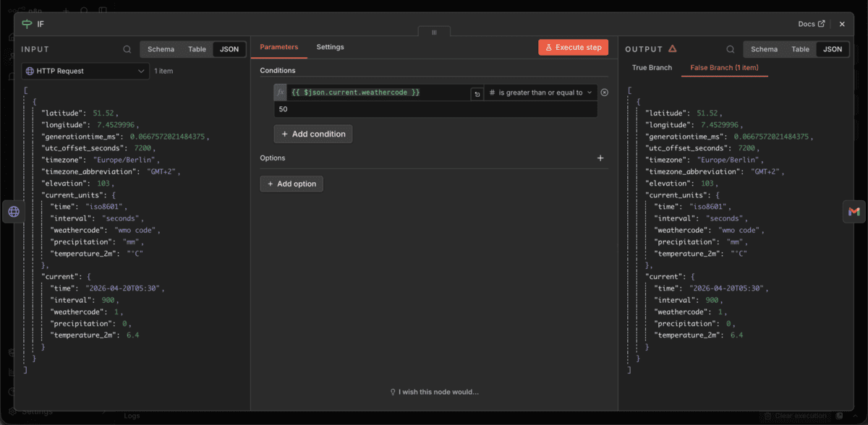Toggle the fx expression mode on the condition
This screenshot has height=425, width=868.
pos(279,92)
